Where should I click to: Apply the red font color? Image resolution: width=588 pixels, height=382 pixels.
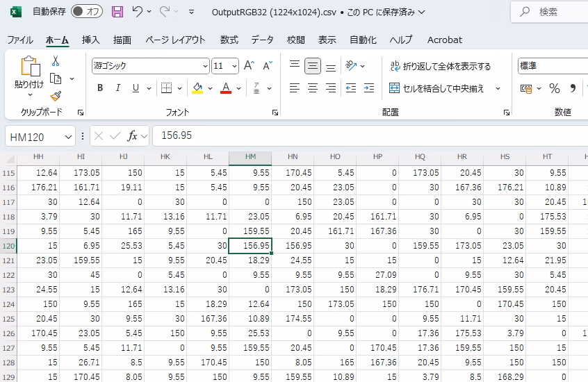point(226,88)
